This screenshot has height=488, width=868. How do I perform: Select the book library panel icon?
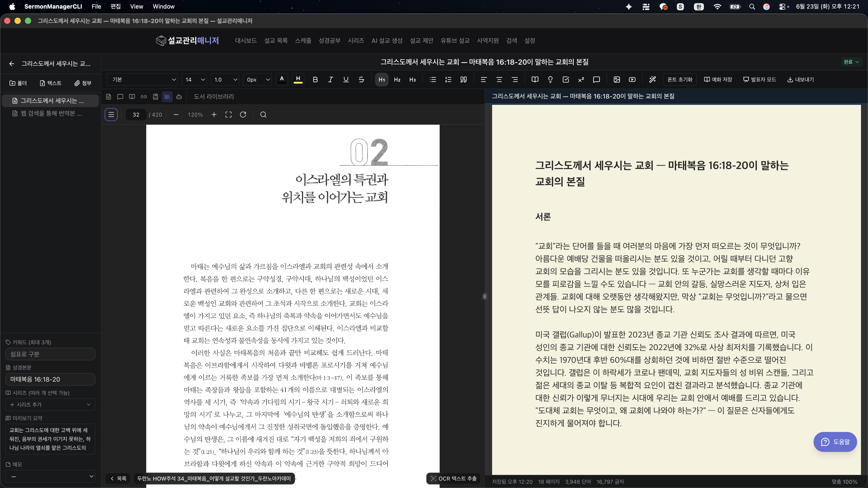167,97
